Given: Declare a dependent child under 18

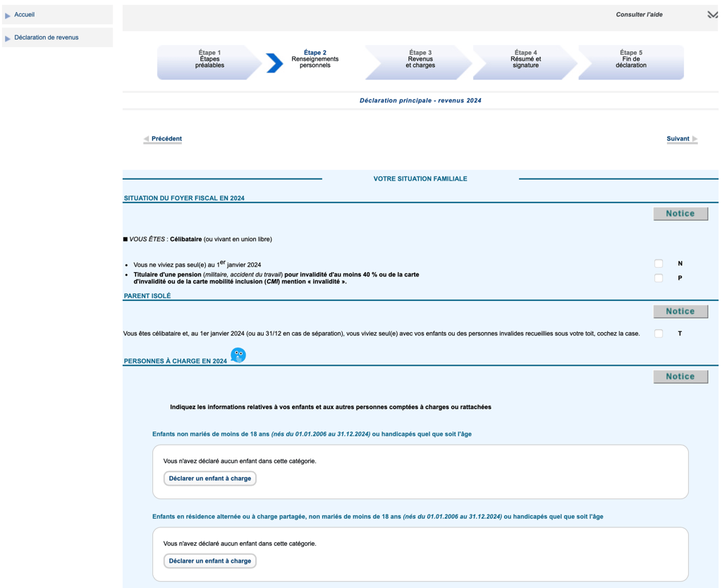Looking at the screenshot, I should point(210,479).
